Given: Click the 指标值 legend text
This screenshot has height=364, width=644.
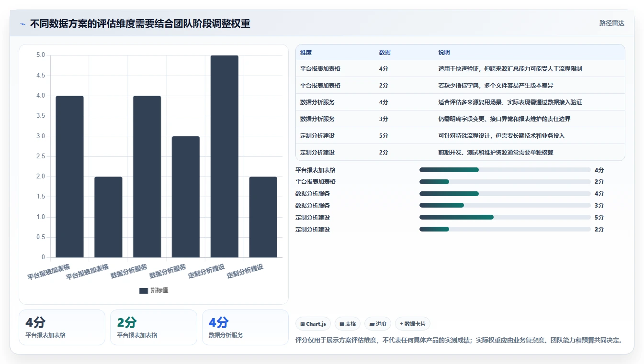Looking at the screenshot, I should (159, 290).
